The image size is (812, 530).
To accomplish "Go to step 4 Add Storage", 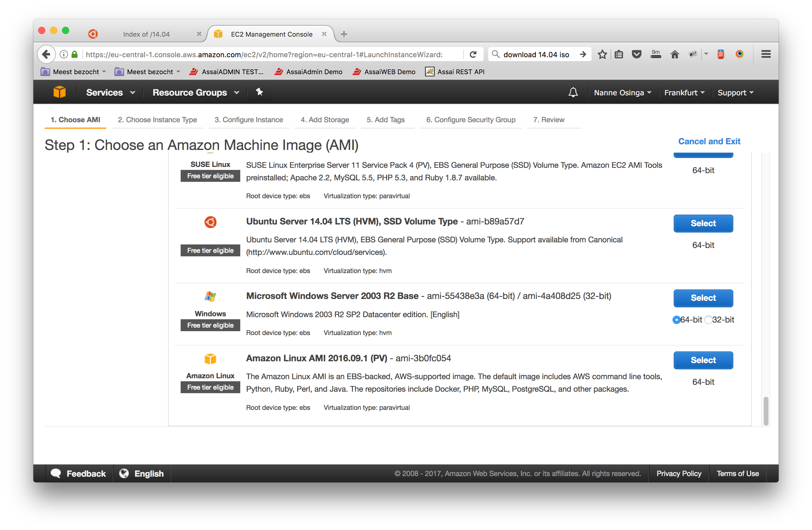I will pyautogui.click(x=325, y=120).
